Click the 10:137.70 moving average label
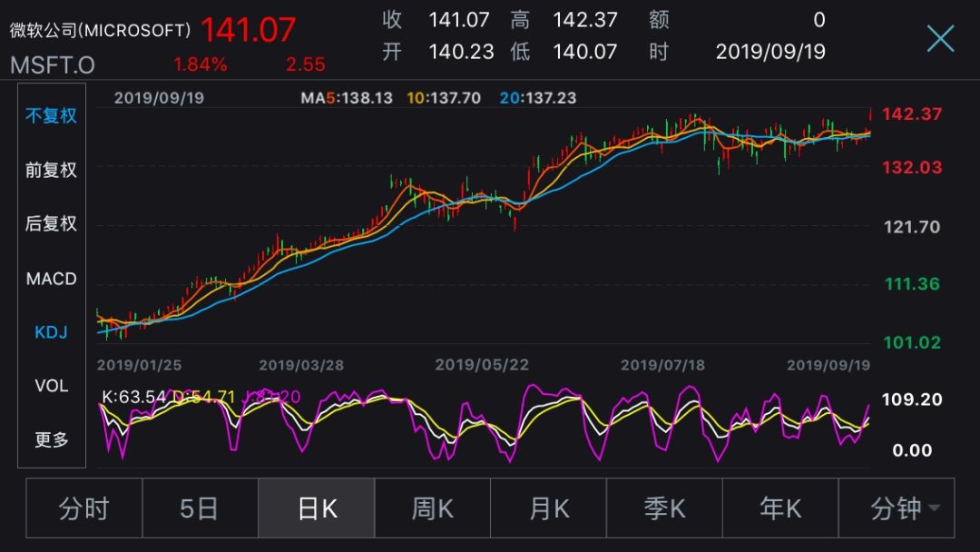Viewport: 980px width, 552px height. [444, 98]
